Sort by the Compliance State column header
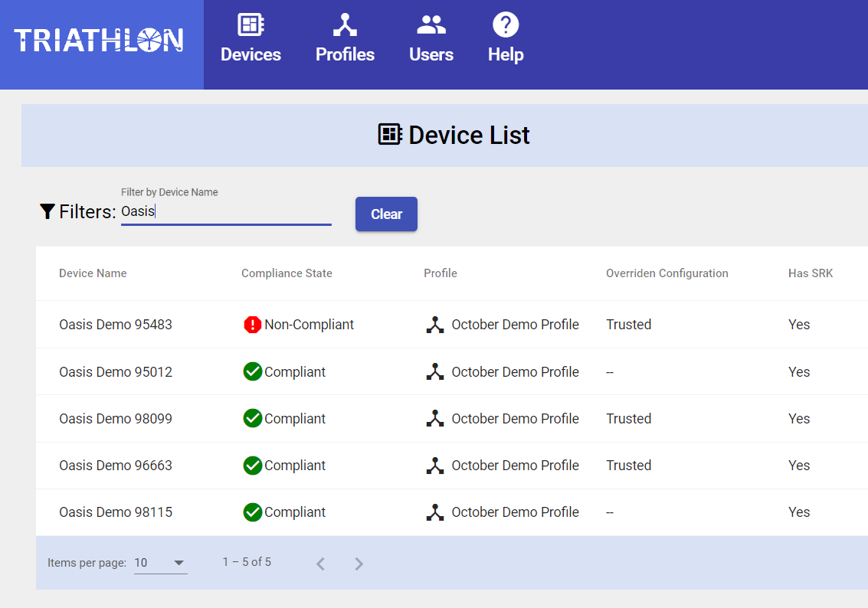This screenshot has width=868, height=608. click(x=287, y=273)
